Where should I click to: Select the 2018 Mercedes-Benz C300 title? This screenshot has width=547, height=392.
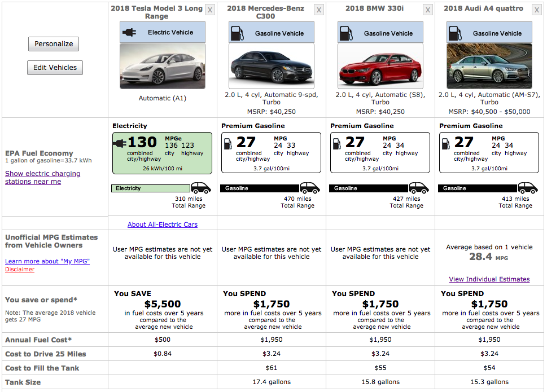[265, 12]
